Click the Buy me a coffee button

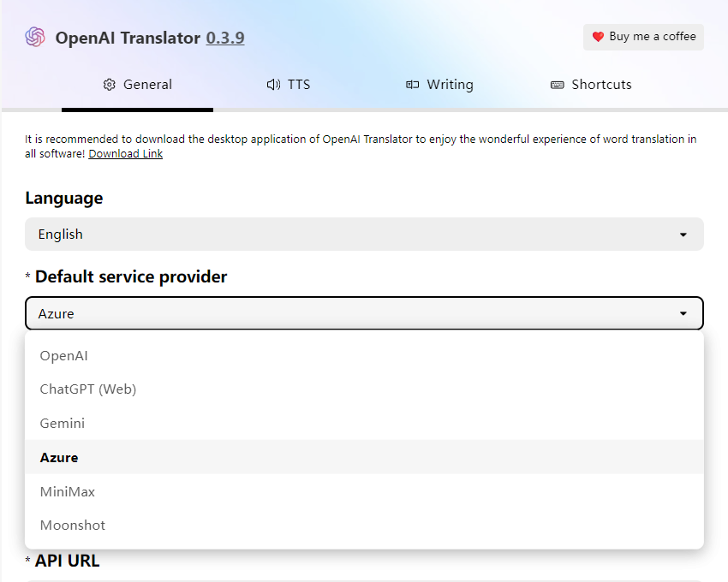pos(643,37)
